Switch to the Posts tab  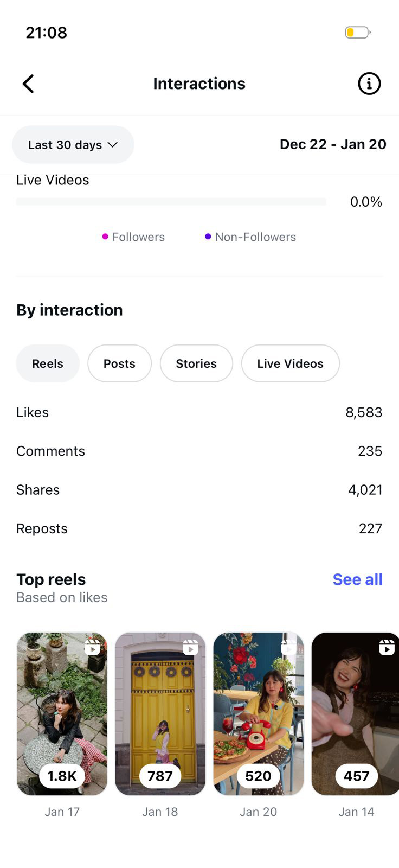(x=119, y=363)
